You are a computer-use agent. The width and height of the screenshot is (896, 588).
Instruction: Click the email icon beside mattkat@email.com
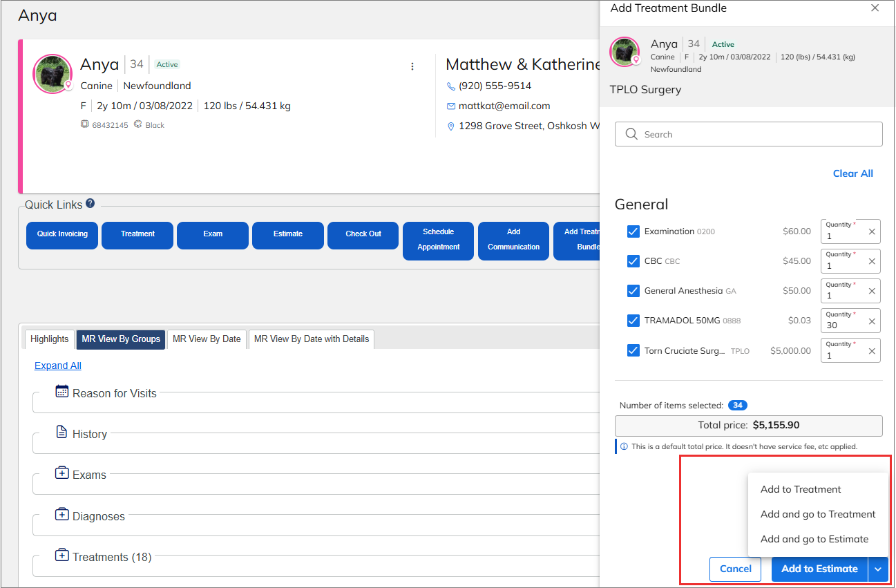[451, 106]
